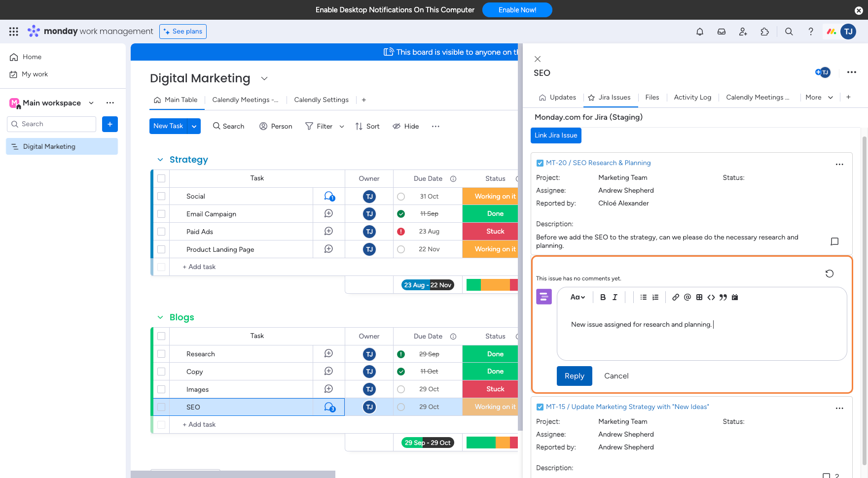868x478 pixels.
Task: Open the New Task dropdown arrow
Action: [x=194, y=126]
